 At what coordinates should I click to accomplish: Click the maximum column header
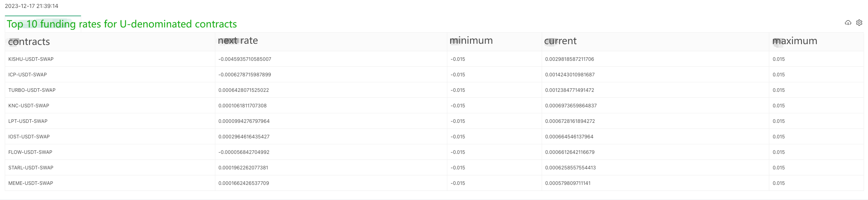point(794,41)
